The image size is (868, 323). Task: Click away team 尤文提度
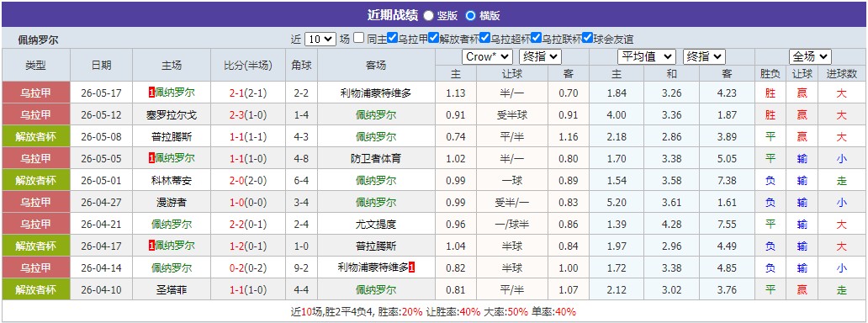click(x=376, y=225)
